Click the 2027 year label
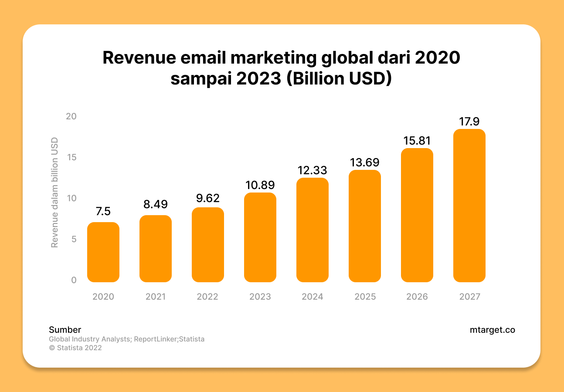This screenshot has height=392, width=564. coord(469,297)
